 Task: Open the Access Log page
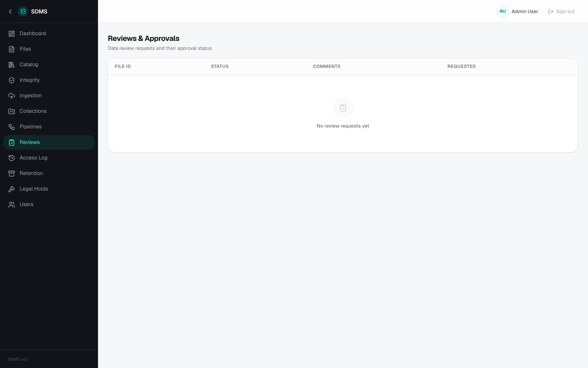tap(49, 158)
